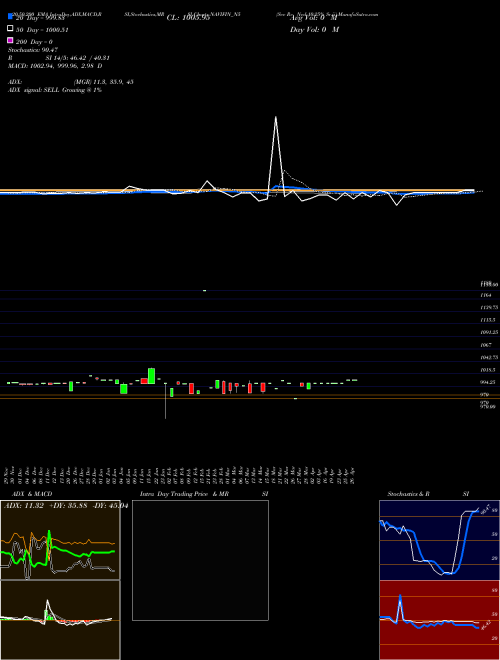The width and height of the screenshot is (500, 660).
Task: Click the 'ADX & MACD' panel title
Action: [x=32, y=494]
